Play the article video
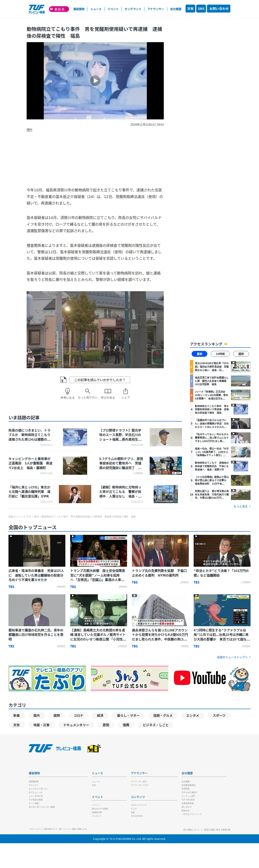Image resolution: width=259 pixels, height=868 pixels. click(95, 80)
